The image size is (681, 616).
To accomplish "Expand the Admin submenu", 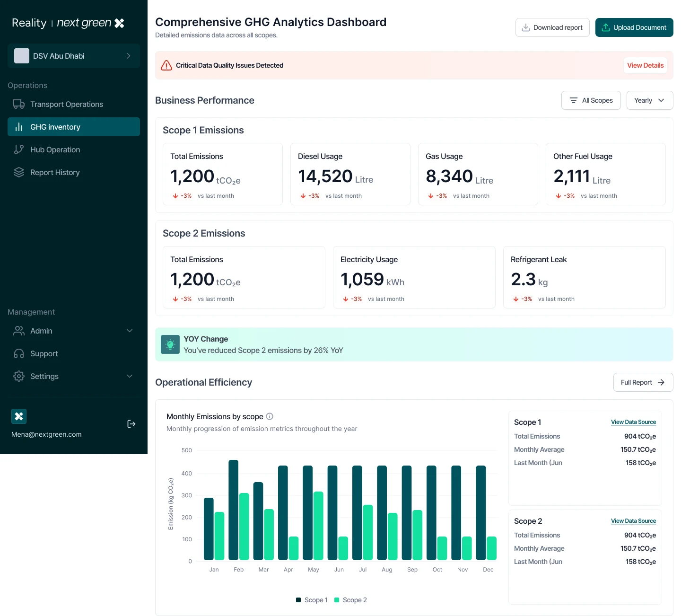I will pos(74,331).
